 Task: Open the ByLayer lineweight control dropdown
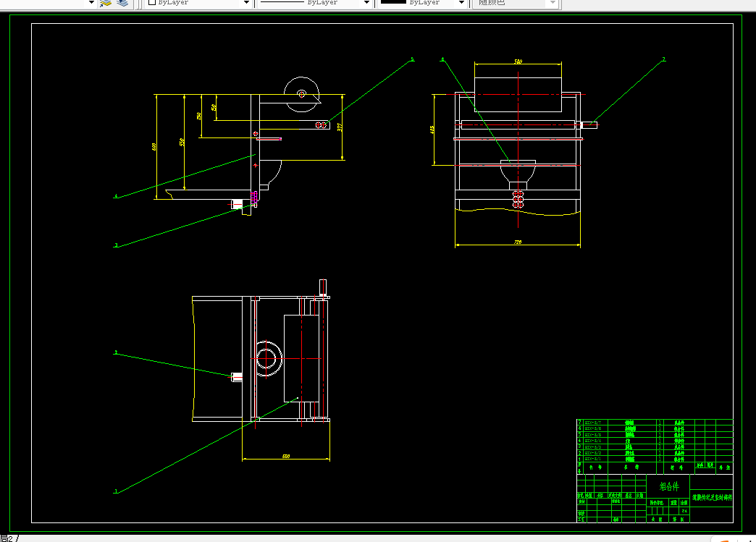[461, 2]
